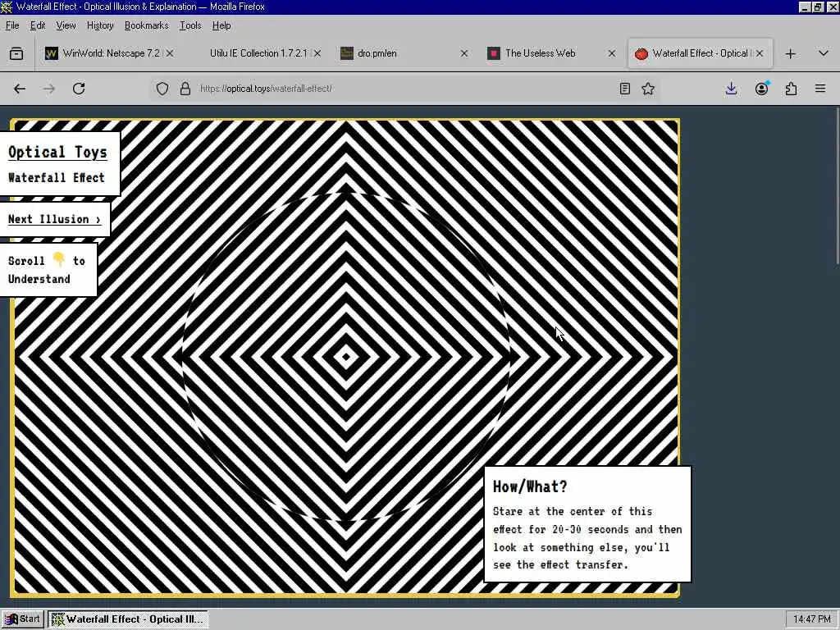Close the dro.pm/en tab

point(464,53)
